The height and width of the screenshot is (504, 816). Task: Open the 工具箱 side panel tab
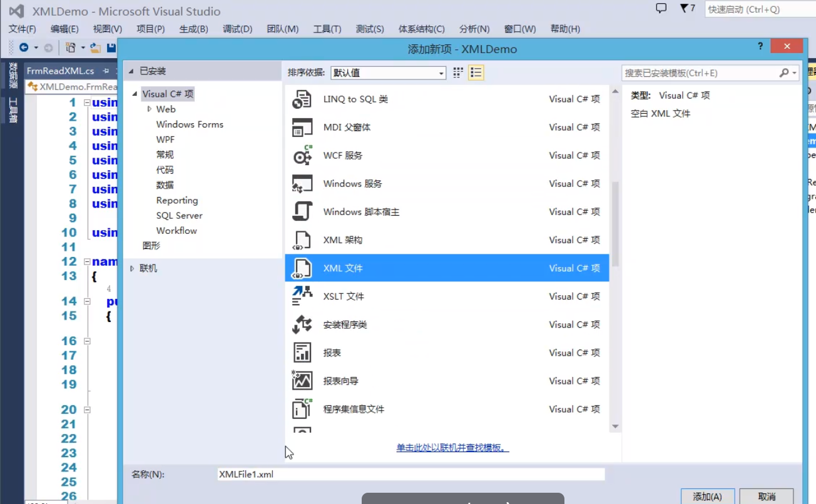click(13, 110)
